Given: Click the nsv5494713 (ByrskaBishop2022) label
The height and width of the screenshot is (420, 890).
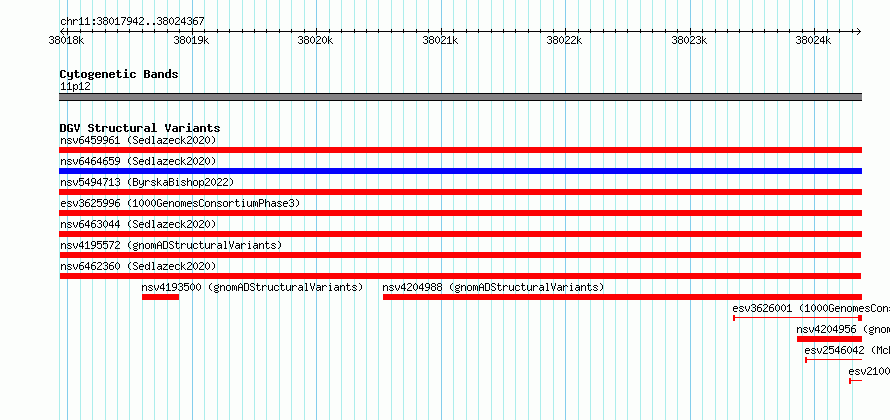Looking at the screenshot, I should 147,182.
